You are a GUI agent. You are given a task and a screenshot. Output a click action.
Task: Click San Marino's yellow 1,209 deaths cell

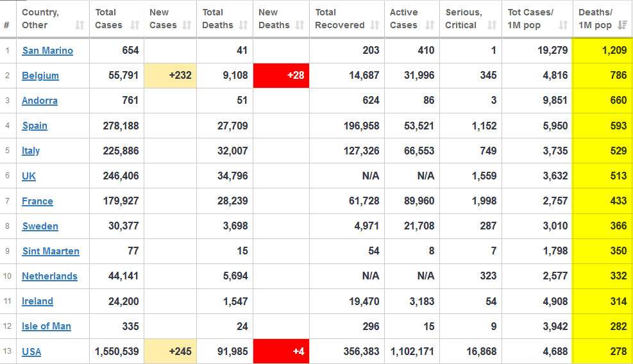[x=602, y=51]
